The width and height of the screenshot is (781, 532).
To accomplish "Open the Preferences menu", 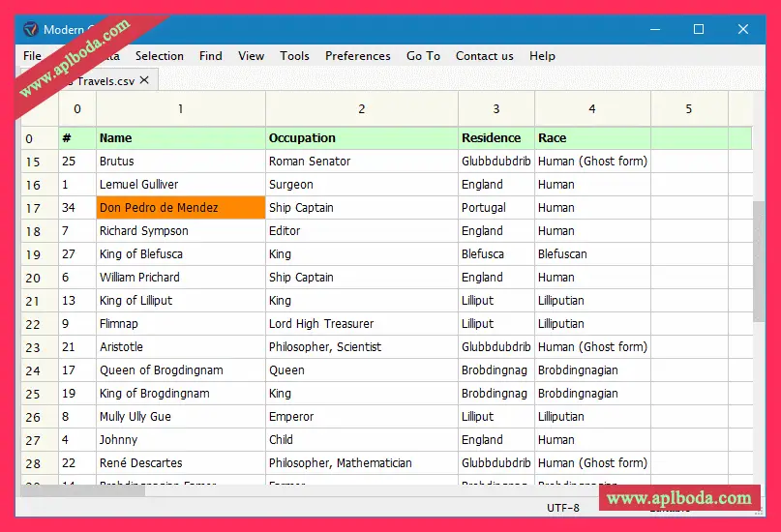I will click(x=357, y=56).
